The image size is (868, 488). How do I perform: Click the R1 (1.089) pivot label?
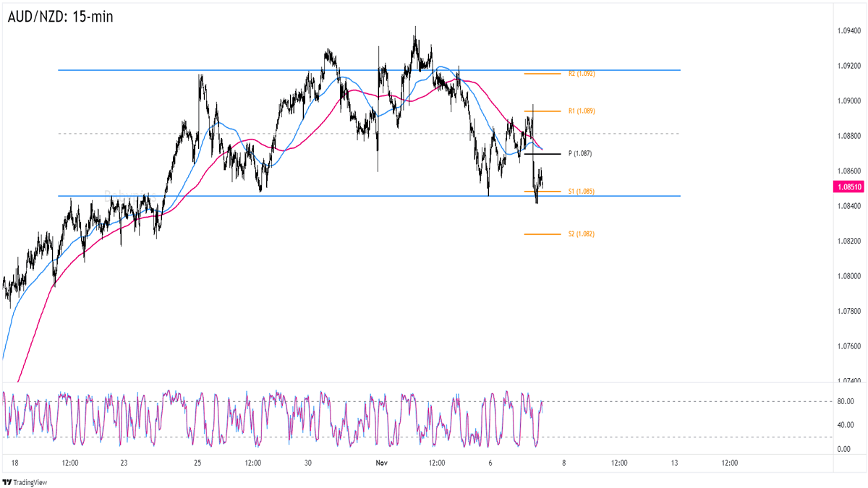[582, 111]
